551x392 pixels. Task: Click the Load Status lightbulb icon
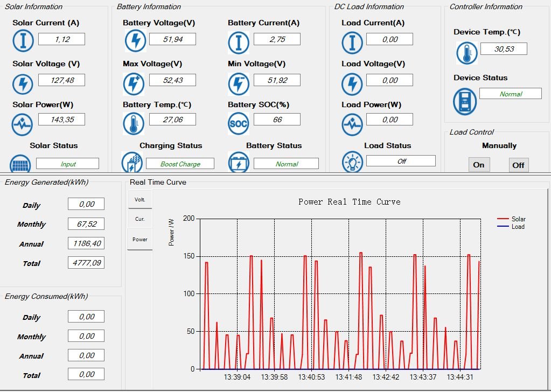click(352, 162)
